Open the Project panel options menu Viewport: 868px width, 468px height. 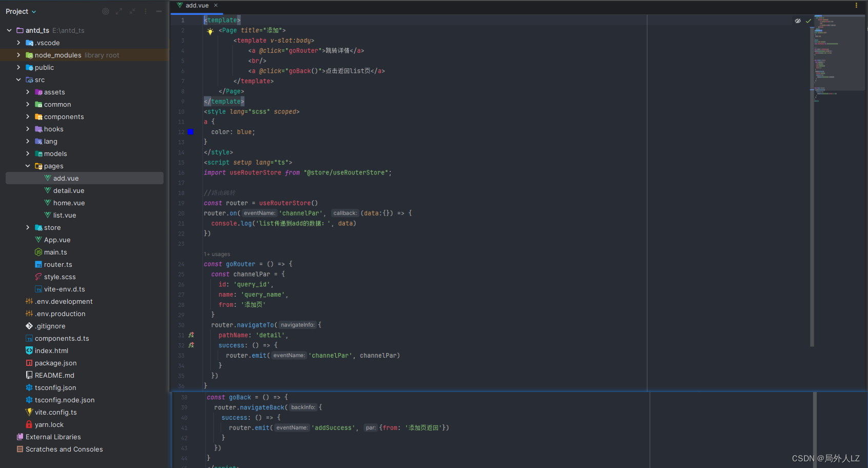point(146,11)
